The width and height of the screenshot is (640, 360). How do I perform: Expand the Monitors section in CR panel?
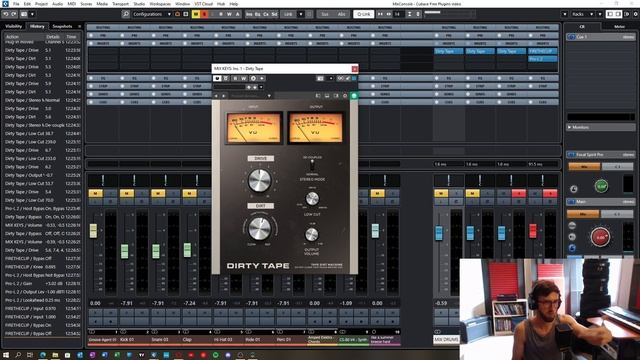click(x=569, y=127)
